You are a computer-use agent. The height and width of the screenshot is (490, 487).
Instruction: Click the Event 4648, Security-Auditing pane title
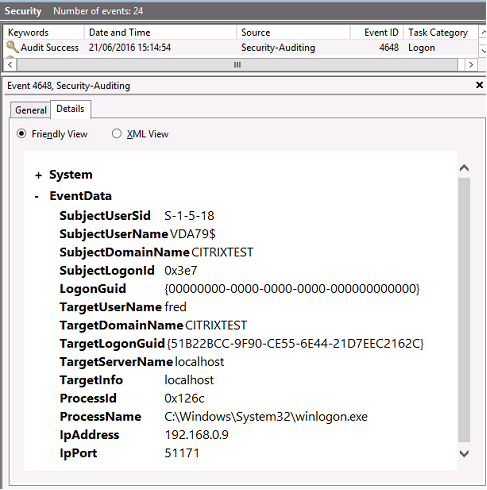click(x=69, y=86)
